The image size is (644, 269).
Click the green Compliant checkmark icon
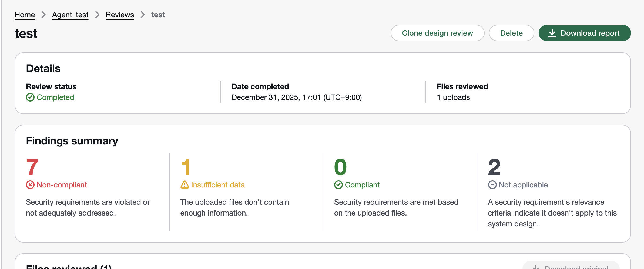click(x=338, y=185)
